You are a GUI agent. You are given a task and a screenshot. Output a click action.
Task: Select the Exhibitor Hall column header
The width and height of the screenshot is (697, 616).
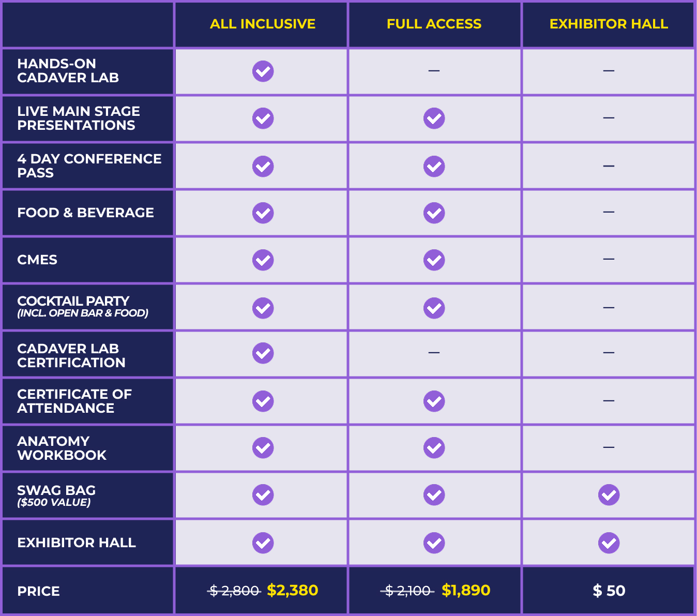click(609, 24)
